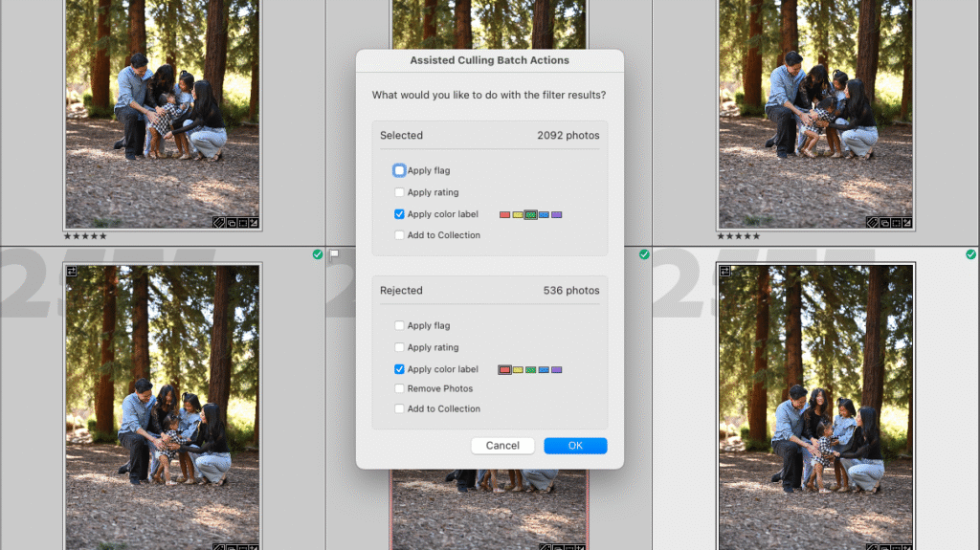This screenshot has width=980, height=550.
Task: Click keyword tag badge on top-right thumbnail
Action: pyautogui.click(x=873, y=223)
